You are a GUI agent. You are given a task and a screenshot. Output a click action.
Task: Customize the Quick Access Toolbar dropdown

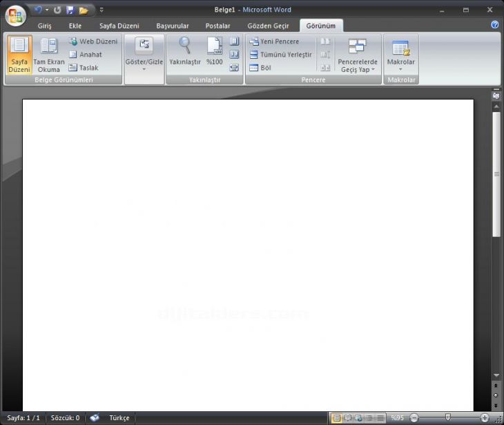click(x=101, y=10)
